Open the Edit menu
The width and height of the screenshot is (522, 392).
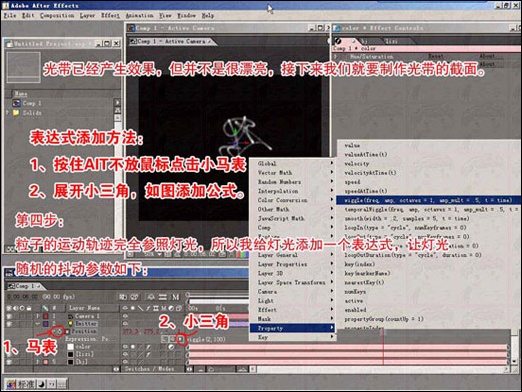tap(28, 16)
